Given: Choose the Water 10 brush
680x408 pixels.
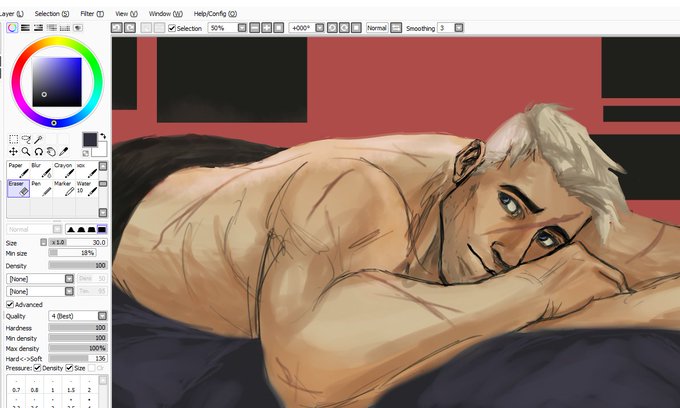Looking at the screenshot, I should (x=86, y=189).
